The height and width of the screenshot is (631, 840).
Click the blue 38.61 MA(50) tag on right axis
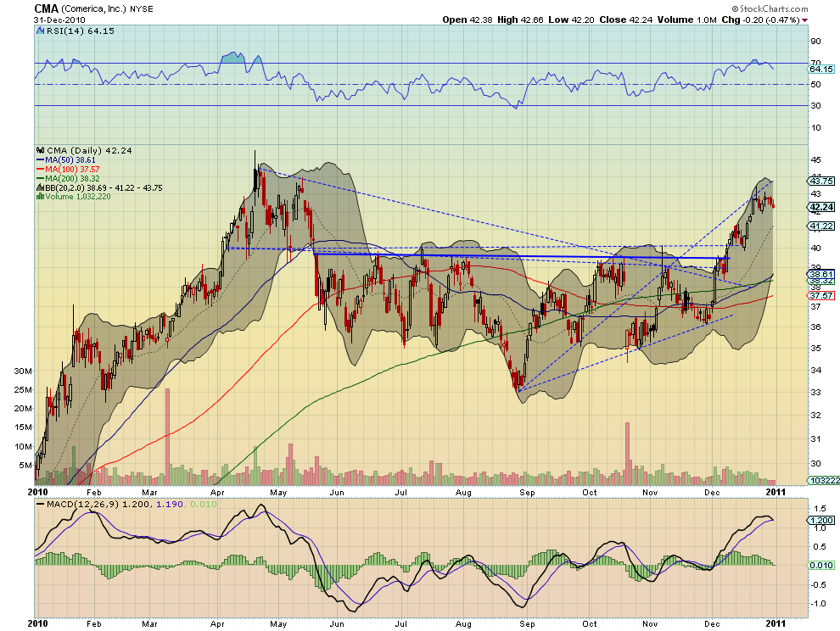coord(821,274)
